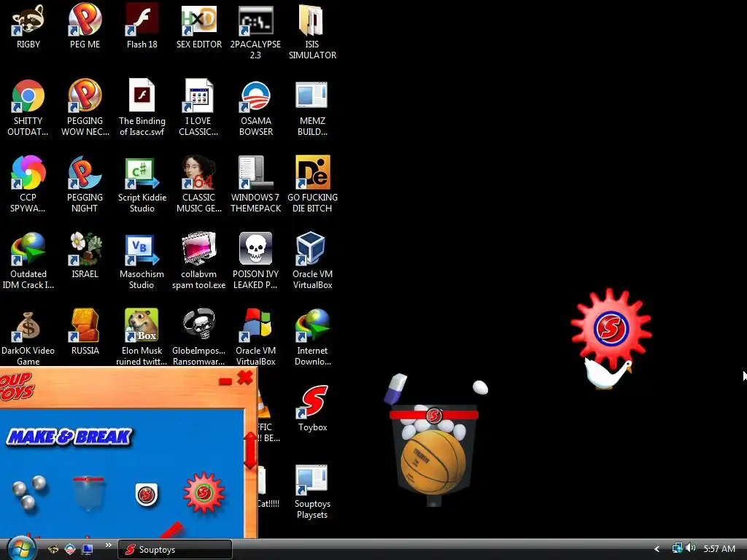Open Oracle VM VirtualBox Windows-flag shortcut
Screen dimensions: 747x560
256,337
